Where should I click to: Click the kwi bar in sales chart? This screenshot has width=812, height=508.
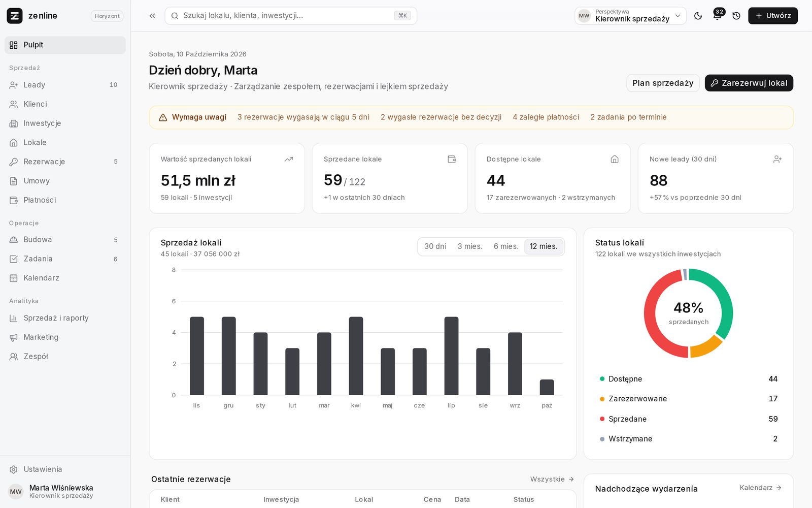(356, 356)
